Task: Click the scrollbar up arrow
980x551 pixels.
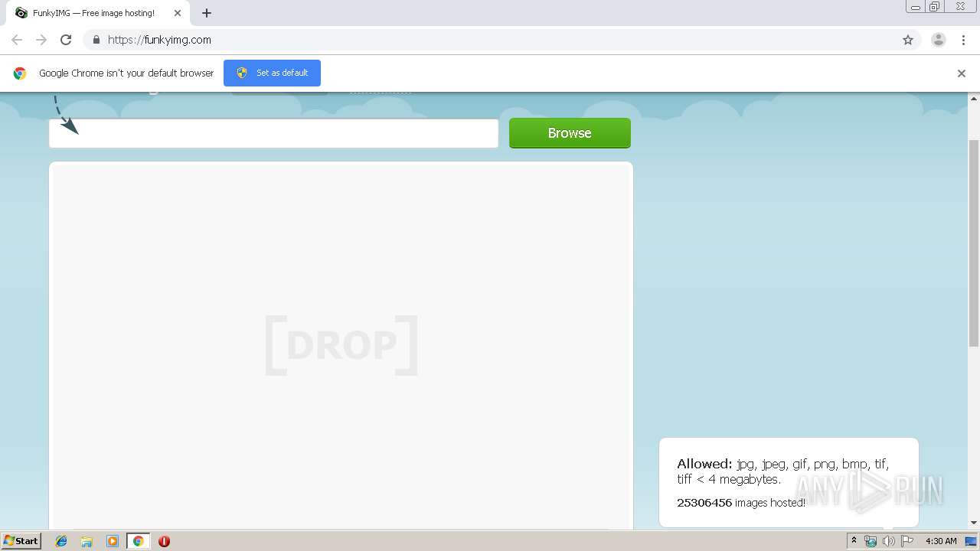Action: pos(974,98)
